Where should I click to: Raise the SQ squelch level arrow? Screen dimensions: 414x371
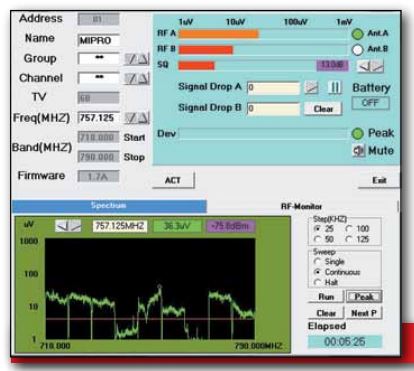point(377,66)
